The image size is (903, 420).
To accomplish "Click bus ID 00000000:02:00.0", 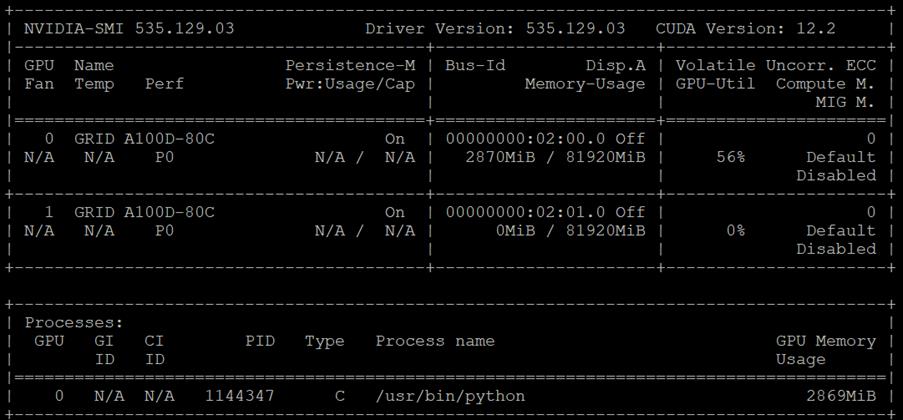I will (x=525, y=139).
